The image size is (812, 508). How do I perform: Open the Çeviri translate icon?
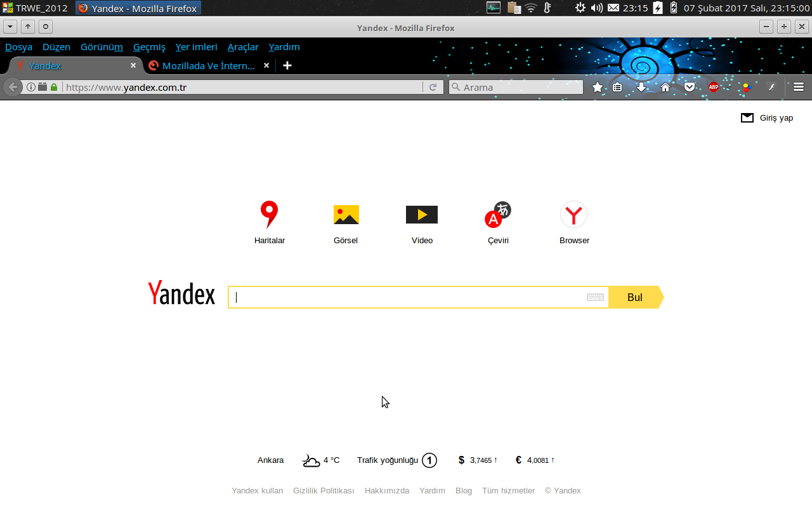498,215
